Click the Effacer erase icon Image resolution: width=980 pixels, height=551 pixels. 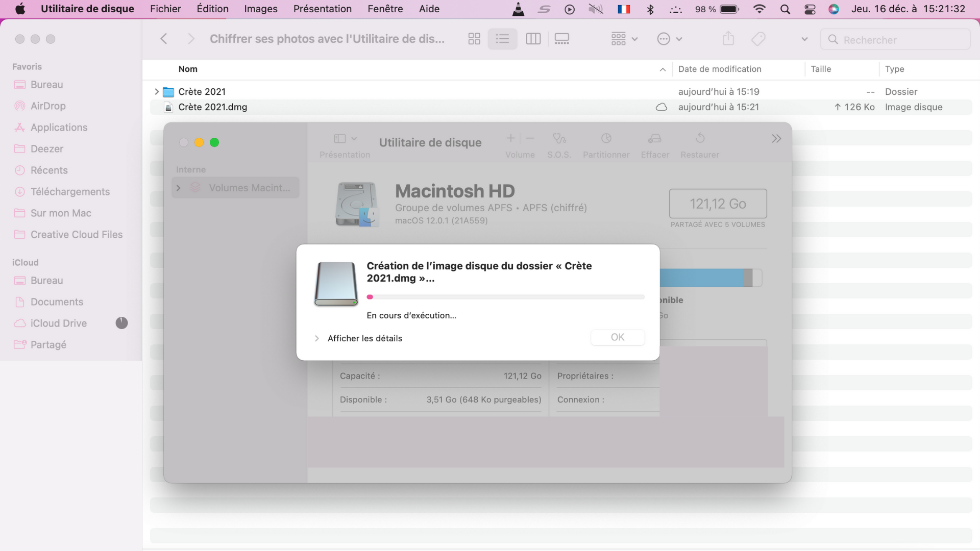pos(654,139)
